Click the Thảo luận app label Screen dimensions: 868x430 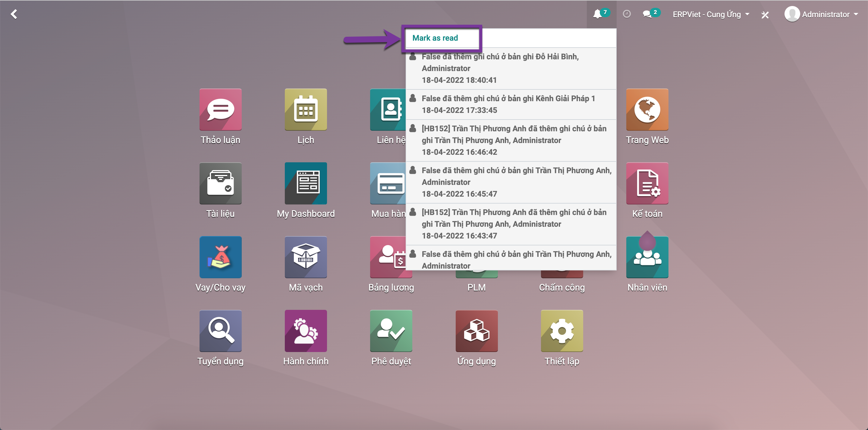220,140
